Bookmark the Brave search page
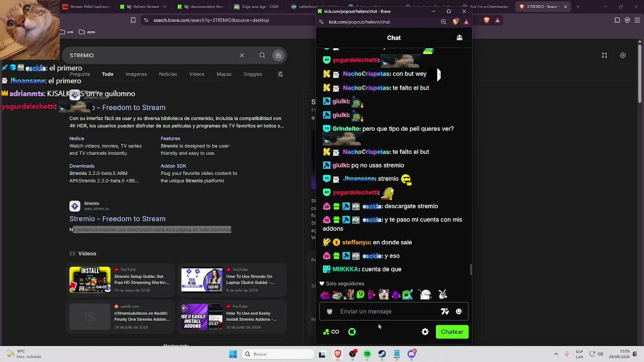Screen dimensions: 644x362 click(x=133, y=20)
